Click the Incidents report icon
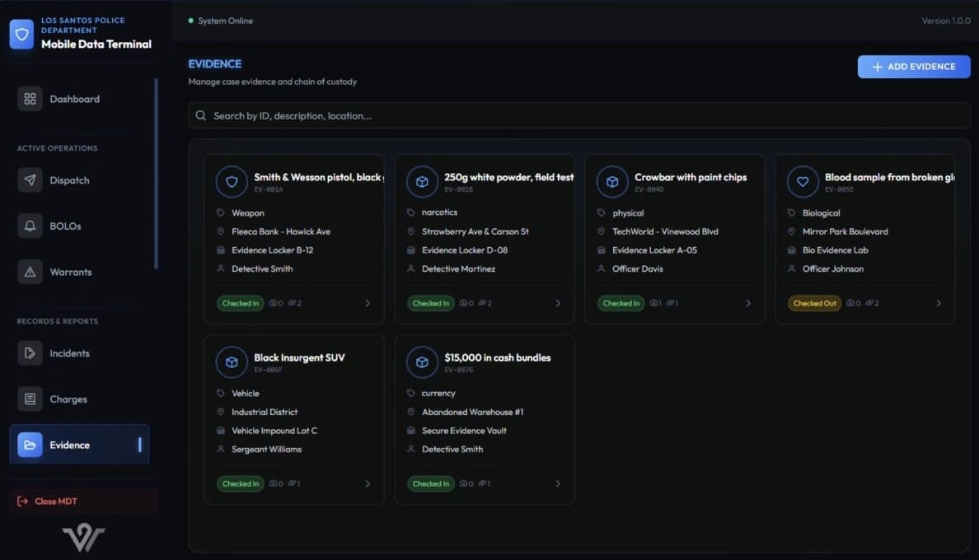Viewport: 979px width, 560px height. pyautogui.click(x=30, y=352)
